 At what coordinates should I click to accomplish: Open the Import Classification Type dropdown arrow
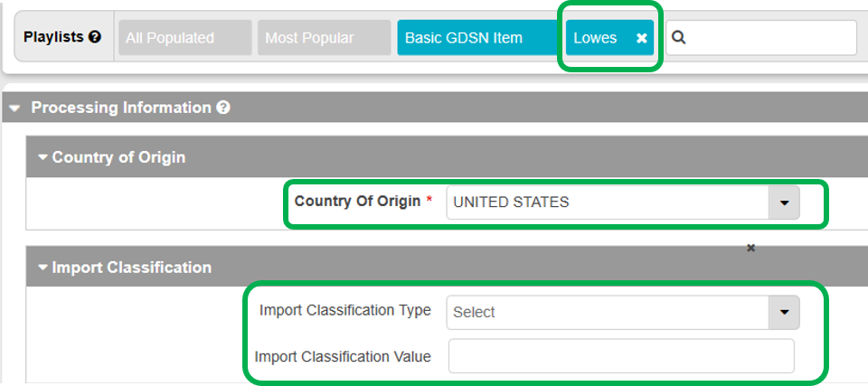tap(784, 312)
